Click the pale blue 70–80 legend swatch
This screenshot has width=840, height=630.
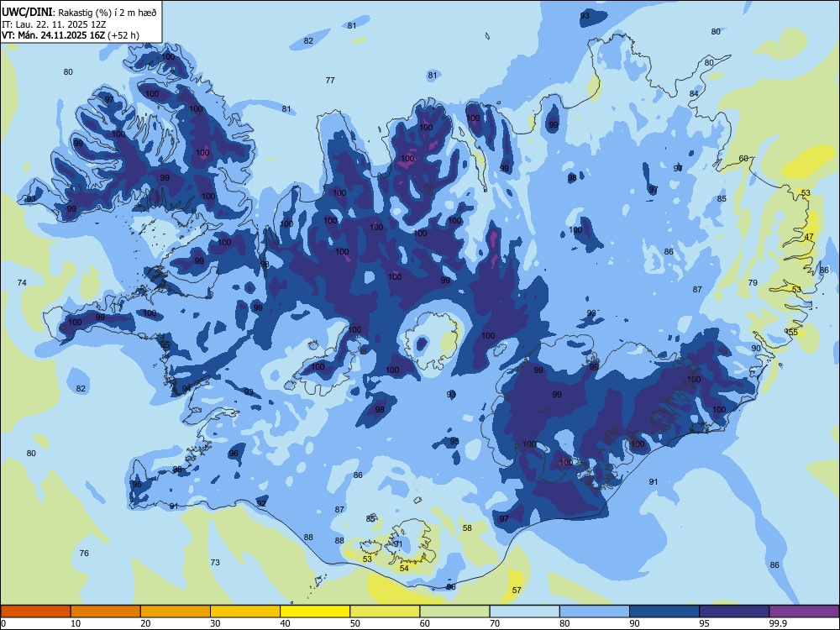tap(524, 612)
